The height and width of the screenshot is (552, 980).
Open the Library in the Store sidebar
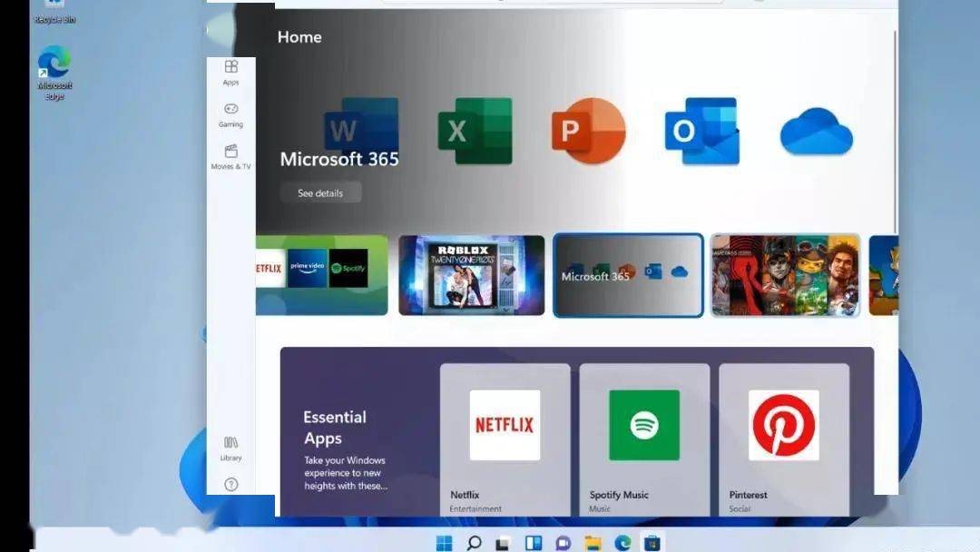[230, 448]
